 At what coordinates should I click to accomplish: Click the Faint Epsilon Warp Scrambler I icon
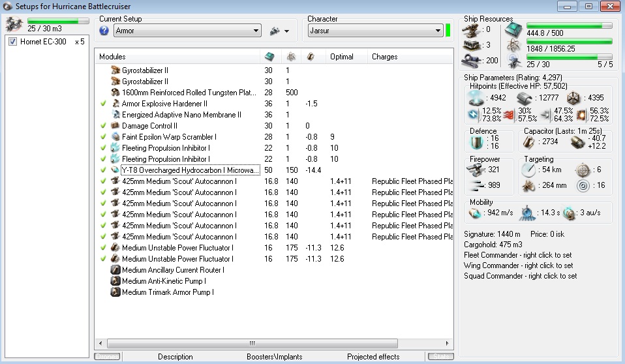point(115,137)
